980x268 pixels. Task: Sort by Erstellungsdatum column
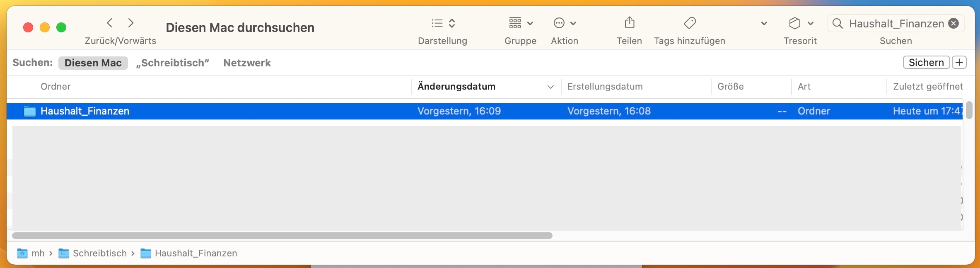(x=605, y=87)
